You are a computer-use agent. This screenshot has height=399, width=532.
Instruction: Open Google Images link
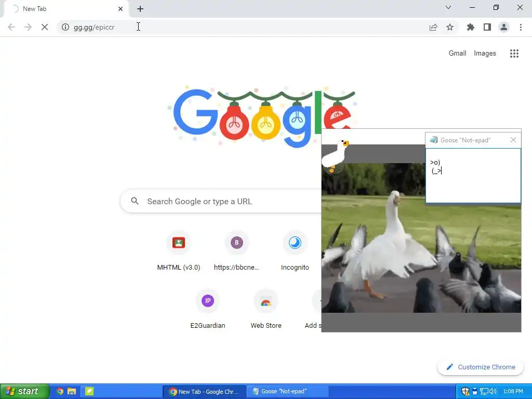pos(485,54)
